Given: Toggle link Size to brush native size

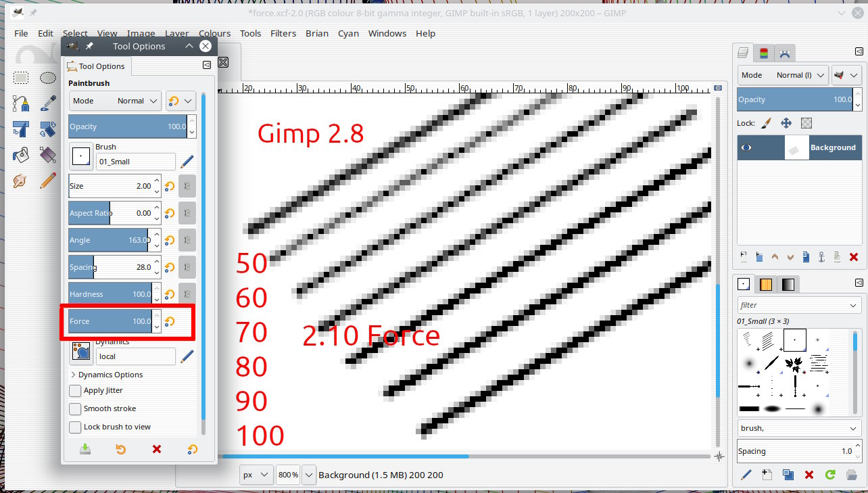Looking at the screenshot, I should tap(187, 186).
